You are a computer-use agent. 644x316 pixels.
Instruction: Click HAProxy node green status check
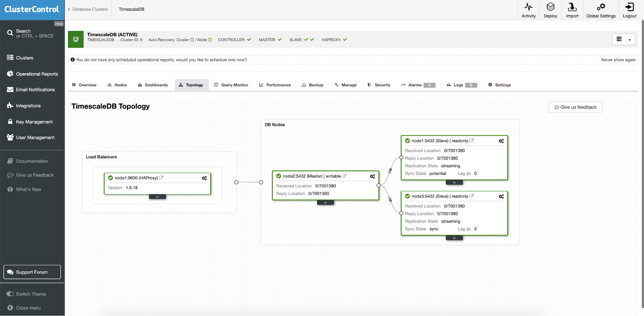111,178
